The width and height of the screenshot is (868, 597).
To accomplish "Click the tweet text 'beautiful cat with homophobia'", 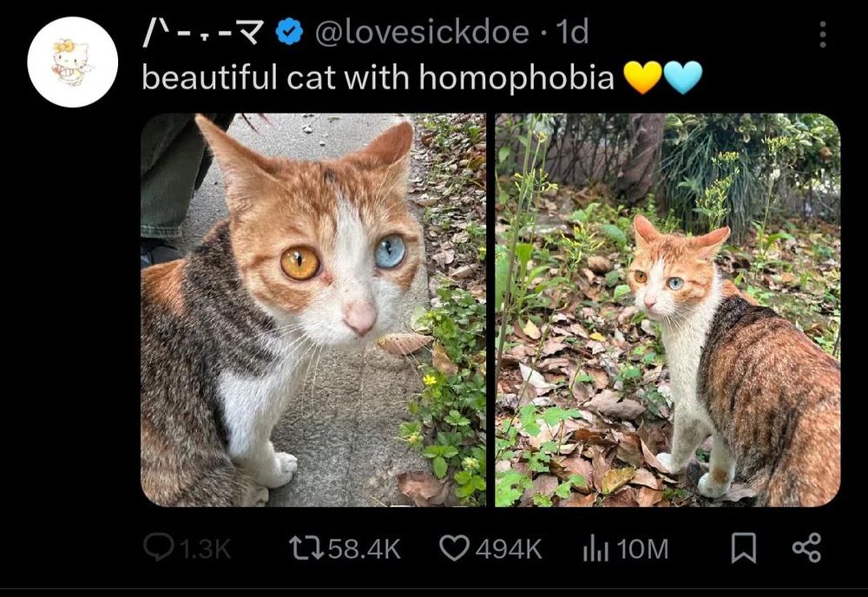I will click(378, 77).
